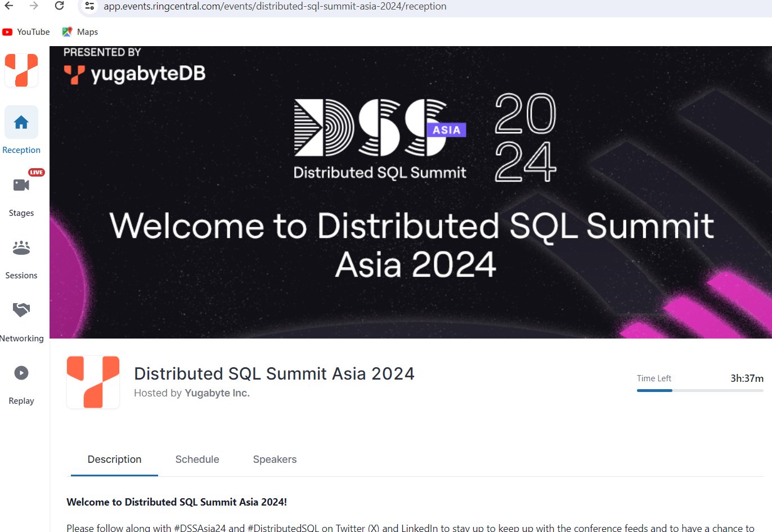Click the browser forward arrow
Screen dimensions: 772x532
[34, 6]
